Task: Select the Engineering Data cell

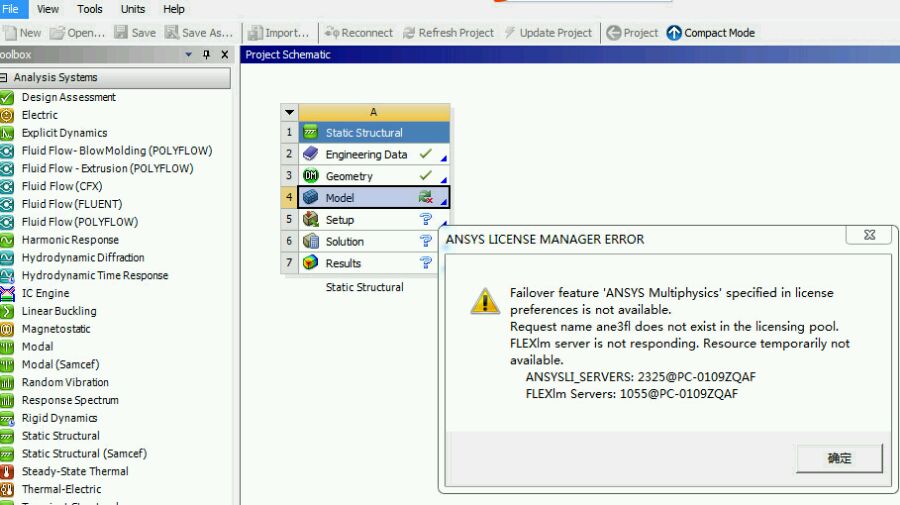Action: click(x=374, y=154)
